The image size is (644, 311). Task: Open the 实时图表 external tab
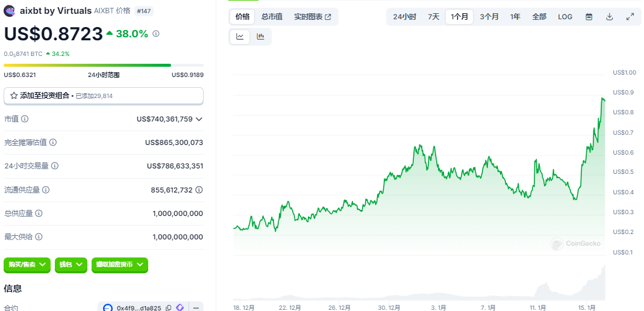313,17
